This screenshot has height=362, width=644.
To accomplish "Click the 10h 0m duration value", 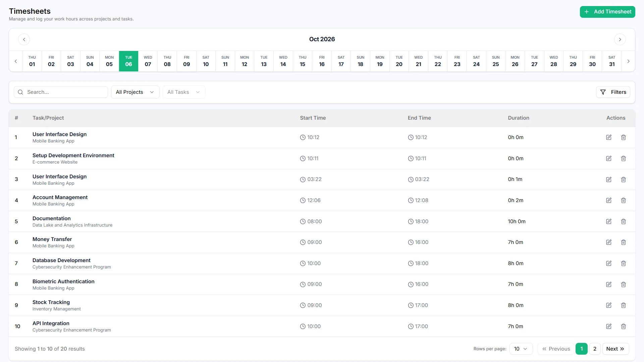I will pos(517,222).
